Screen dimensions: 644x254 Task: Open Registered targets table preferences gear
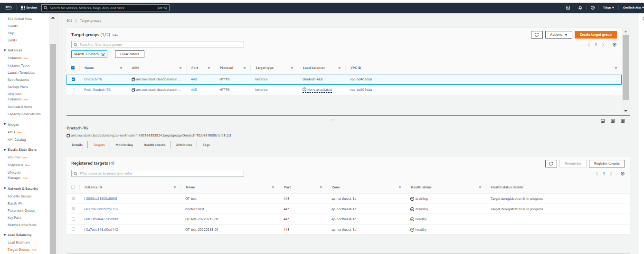[x=623, y=174]
